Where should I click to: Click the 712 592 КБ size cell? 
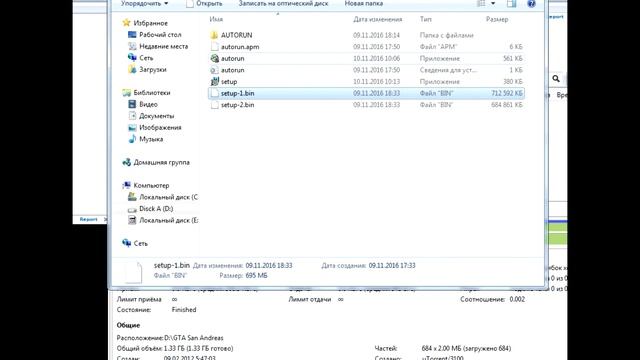pos(507,93)
